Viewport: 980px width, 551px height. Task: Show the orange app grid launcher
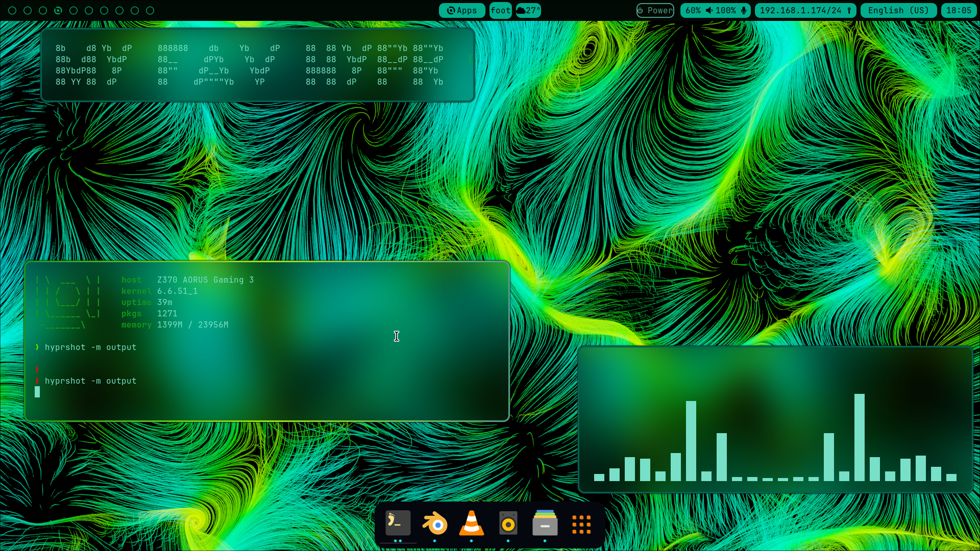pyautogui.click(x=581, y=524)
